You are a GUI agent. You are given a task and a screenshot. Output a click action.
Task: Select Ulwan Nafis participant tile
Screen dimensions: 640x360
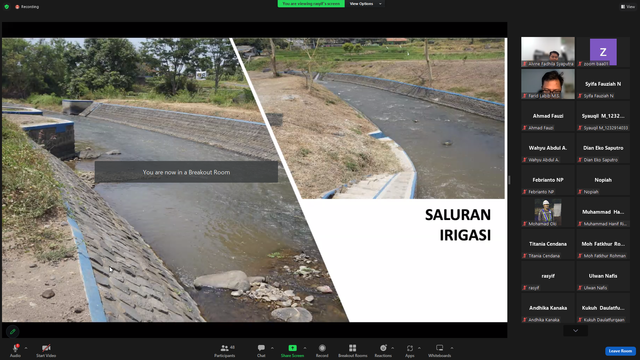click(603, 276)
